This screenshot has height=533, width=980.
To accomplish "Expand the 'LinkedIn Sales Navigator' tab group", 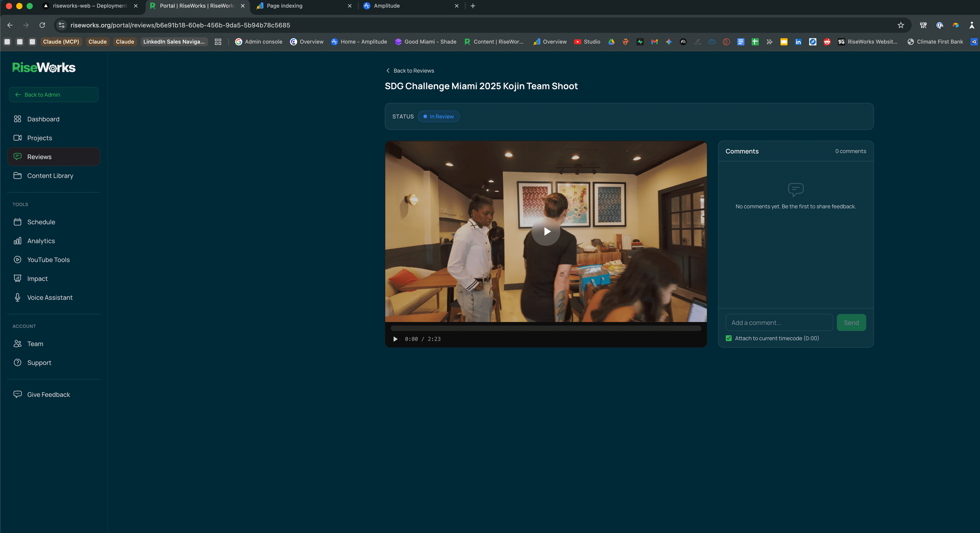I will (x=174, y=42).
